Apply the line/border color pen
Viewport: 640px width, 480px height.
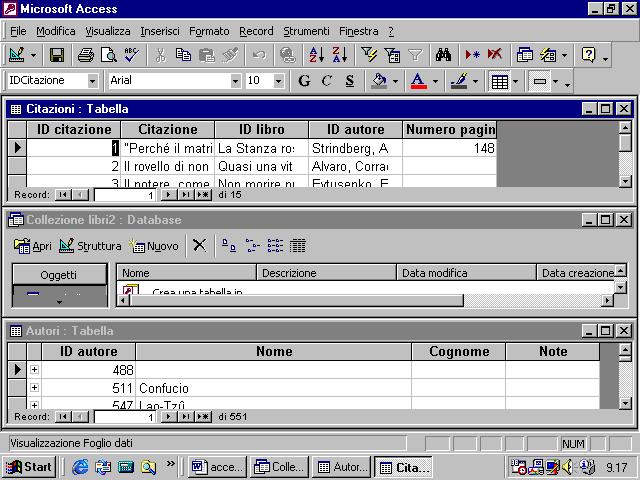pos(459,81)
